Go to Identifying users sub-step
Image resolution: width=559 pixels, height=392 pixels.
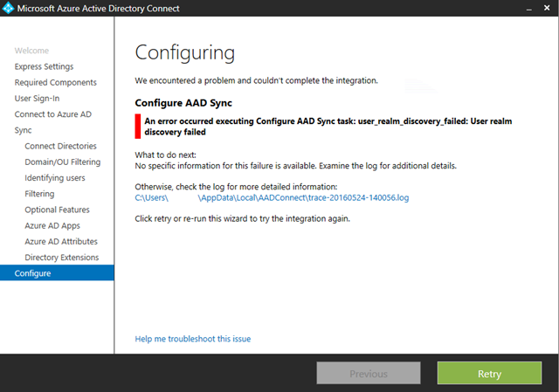coord(55,178)
